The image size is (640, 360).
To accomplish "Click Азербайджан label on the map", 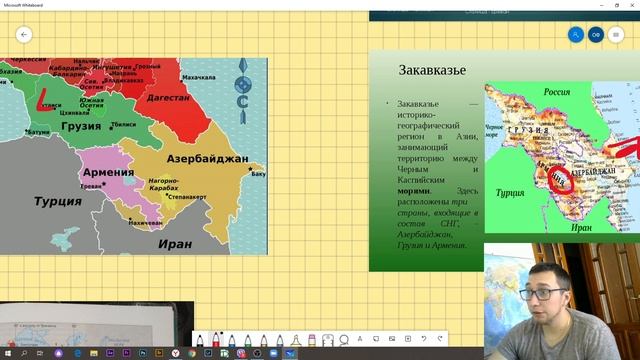I will (x=207, y=159).
